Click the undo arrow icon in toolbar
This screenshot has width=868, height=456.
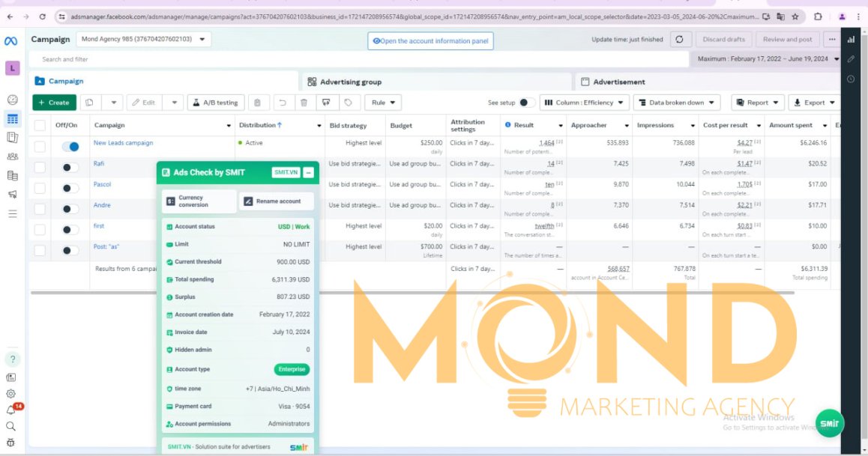pos(283,103)
